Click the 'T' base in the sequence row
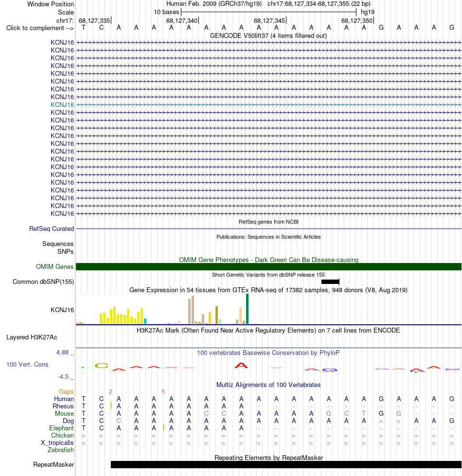The image size is (462, 476). [x=84, y=28]
